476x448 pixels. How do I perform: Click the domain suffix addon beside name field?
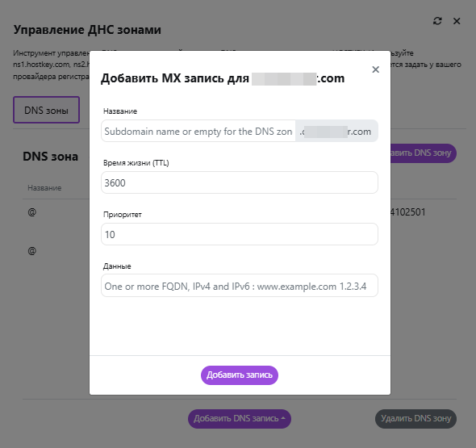click(336, 131)
